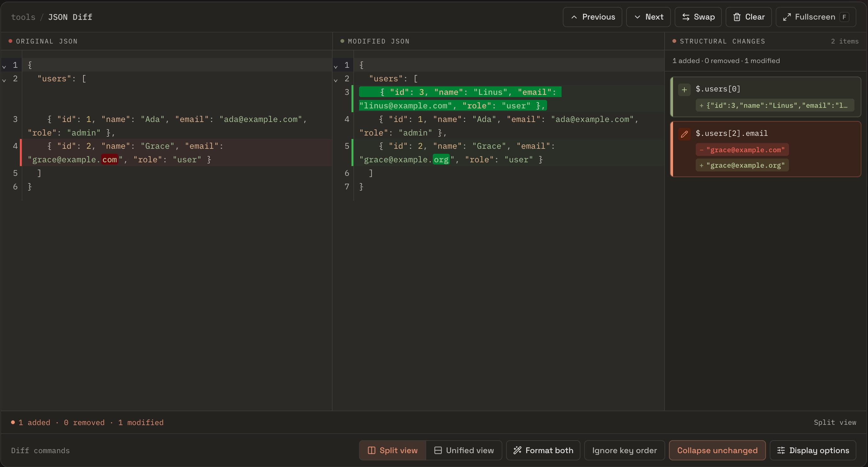The height and width of the screenshot is (467, 868).
Task: Format both JSON documents
Action: 543,450
